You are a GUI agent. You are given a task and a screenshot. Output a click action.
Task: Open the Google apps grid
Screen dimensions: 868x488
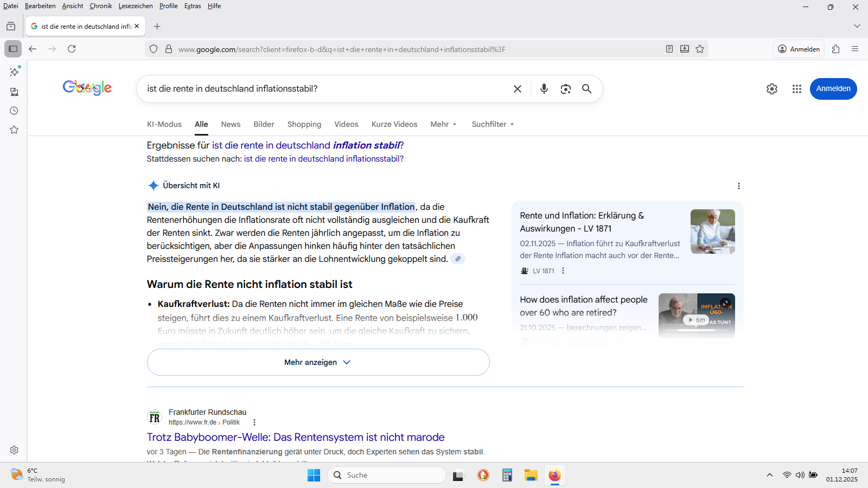tap(796, 89)
